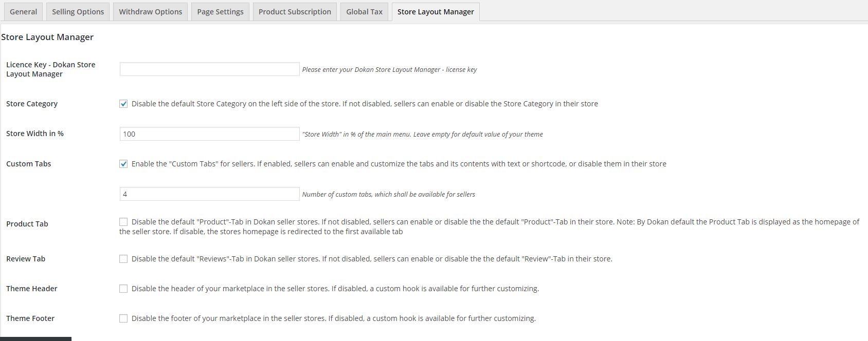Select the Store Layout Manager tab
868x341 pixels.
pos(436,11)
